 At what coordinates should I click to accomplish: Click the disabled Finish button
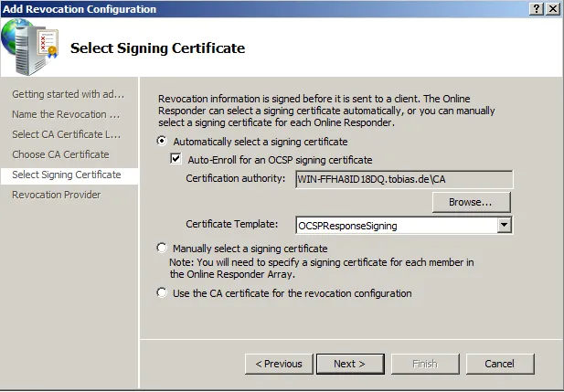coord(424,364)
